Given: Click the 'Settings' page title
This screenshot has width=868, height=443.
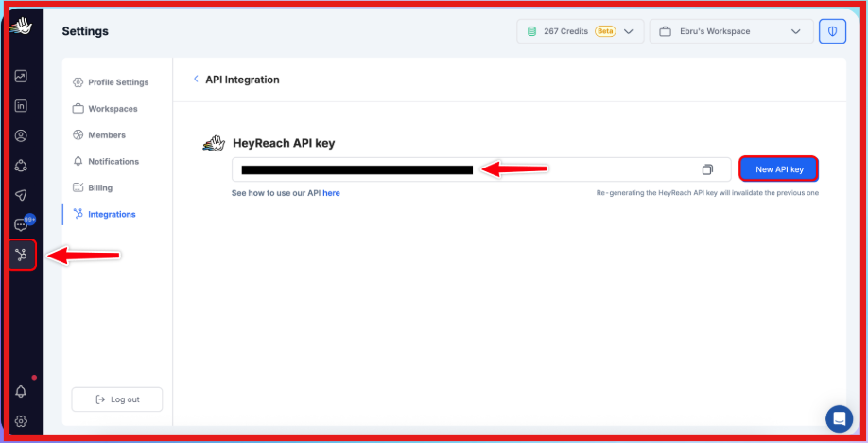Looking at the screenshot, I should click(85, 31).
